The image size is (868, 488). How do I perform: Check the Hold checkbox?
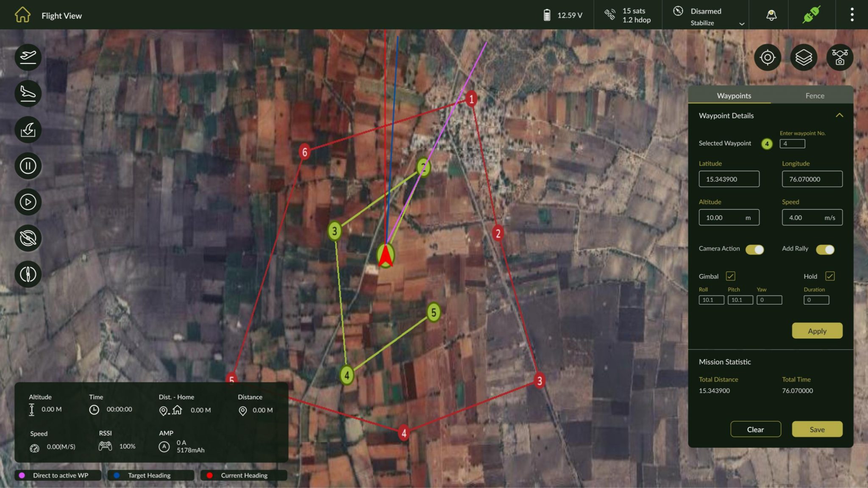point(831,276)
